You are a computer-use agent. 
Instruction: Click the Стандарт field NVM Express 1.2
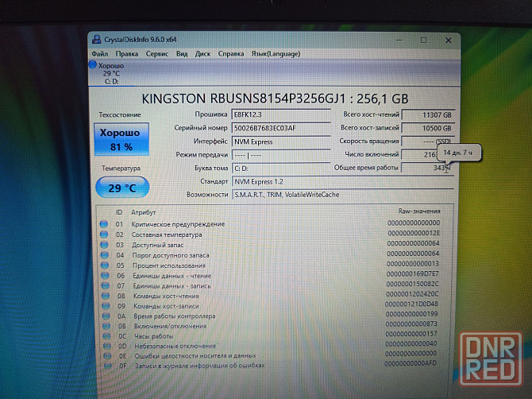click(x=343, y=182)
